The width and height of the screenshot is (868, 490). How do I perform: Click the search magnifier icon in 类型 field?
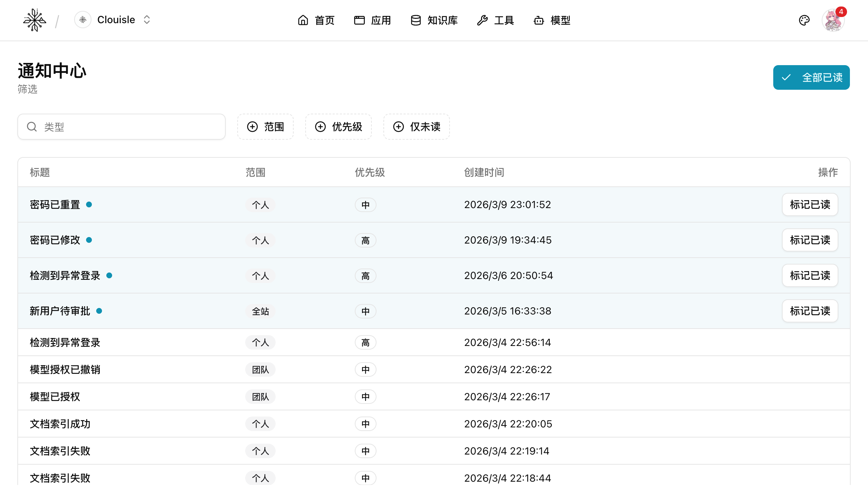[x=32, y=127]
